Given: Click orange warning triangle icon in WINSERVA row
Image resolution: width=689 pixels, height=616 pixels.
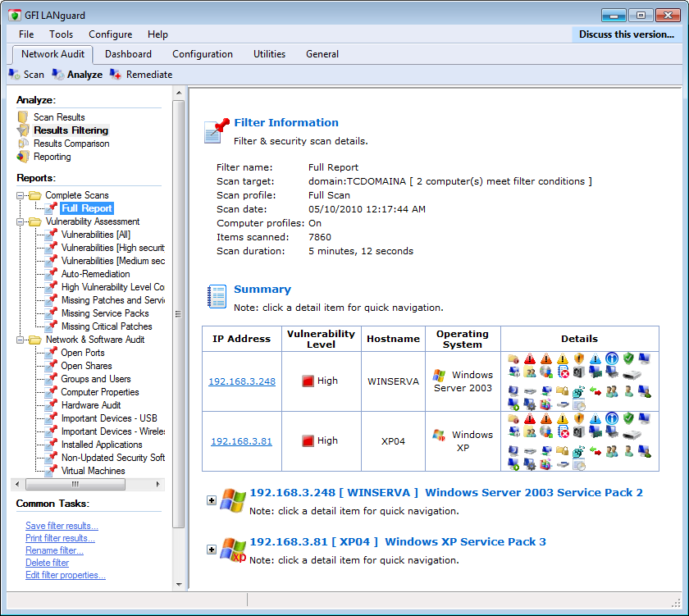Looking at the screenshot, I should tap(546, 358).
